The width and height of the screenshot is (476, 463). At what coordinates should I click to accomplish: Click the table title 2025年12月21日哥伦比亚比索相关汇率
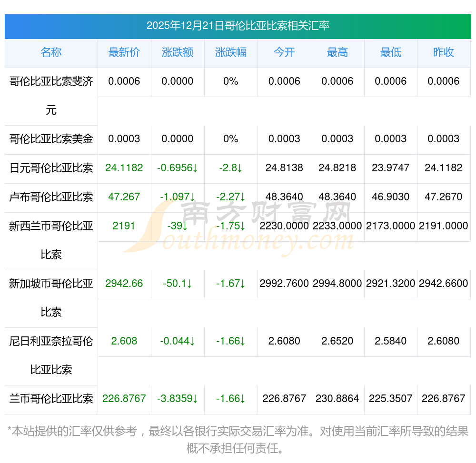(238, 26)
